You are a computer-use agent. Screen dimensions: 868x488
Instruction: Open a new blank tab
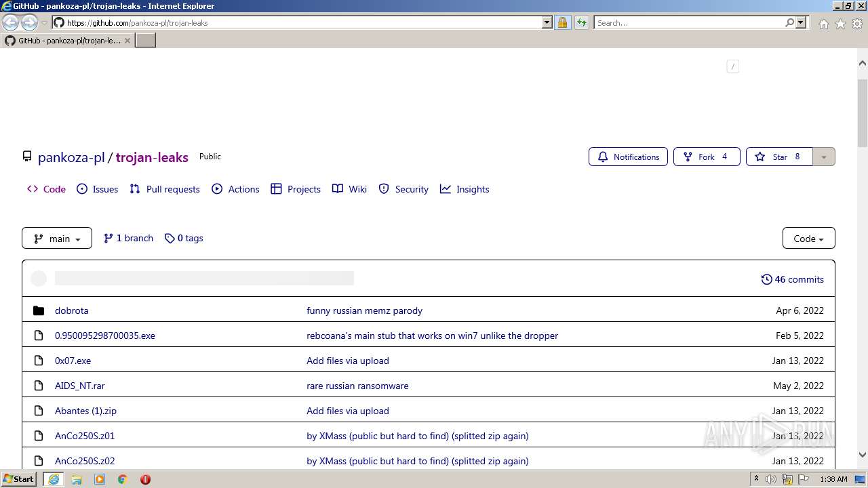coord(146,40)
